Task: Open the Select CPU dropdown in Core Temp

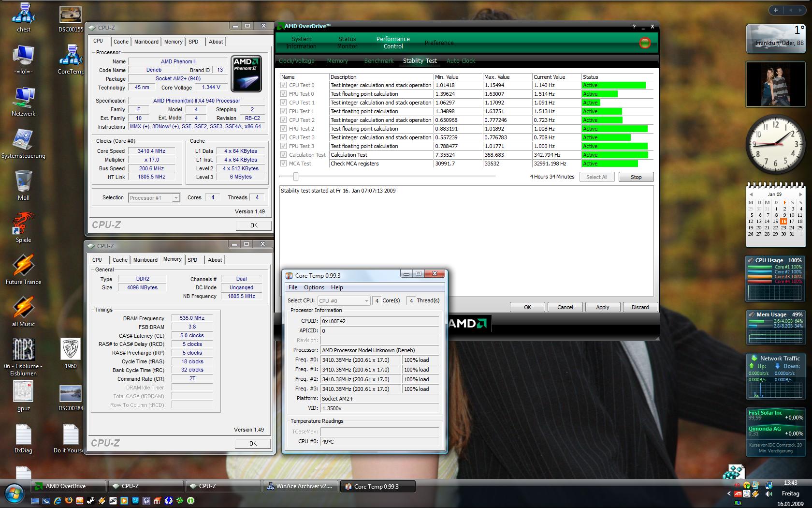Action: coord(344,301)
